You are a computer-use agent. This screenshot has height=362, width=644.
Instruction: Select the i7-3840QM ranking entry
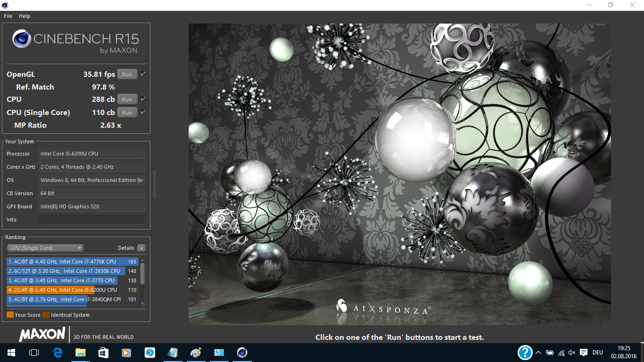tap(73, 299)
